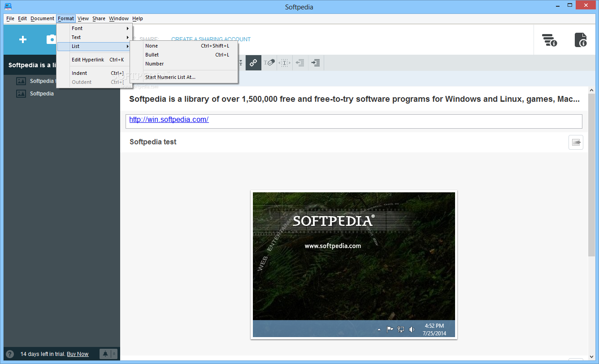Select None list style
The height and width of the screenshot is (364, 599).
tap(184, 46)
